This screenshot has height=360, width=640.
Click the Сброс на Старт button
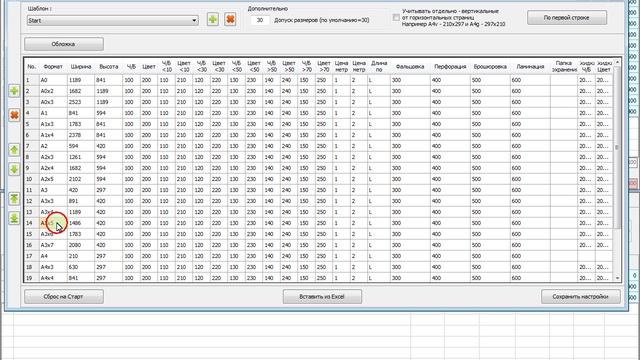(64, 297)
